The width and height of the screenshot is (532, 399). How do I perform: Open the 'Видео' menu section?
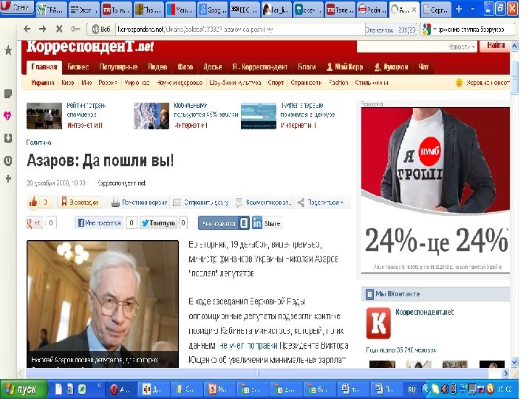click(x=157, y=66)
